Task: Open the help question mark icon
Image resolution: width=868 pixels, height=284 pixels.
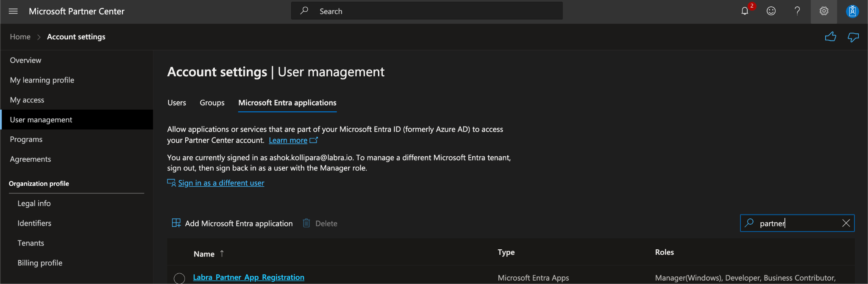Action: (x=797, y=11)
